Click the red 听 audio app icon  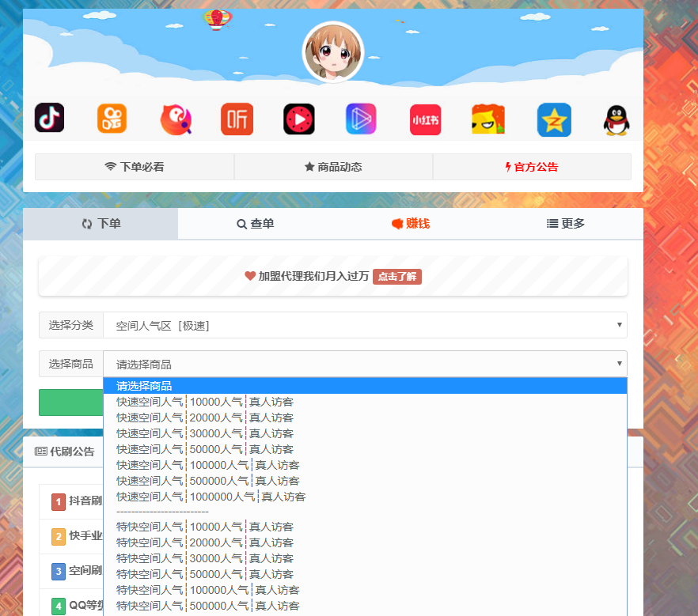click(x=237, y=119)
